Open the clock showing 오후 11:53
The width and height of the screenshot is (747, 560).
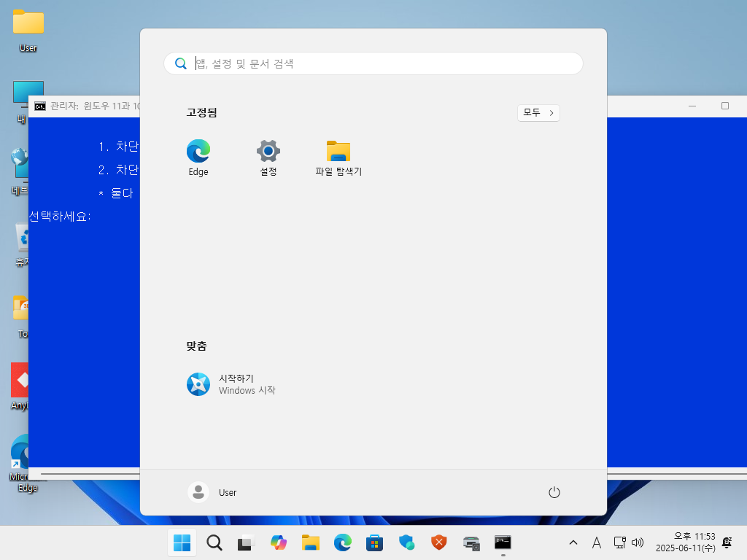[x=685, y=542]
